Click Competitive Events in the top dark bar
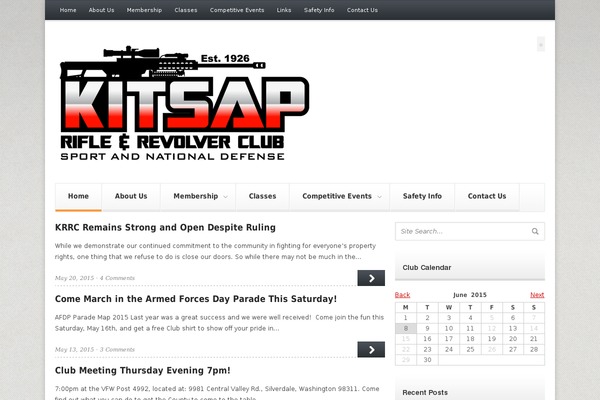Screen dimensions: 600x400 point(237,10)
